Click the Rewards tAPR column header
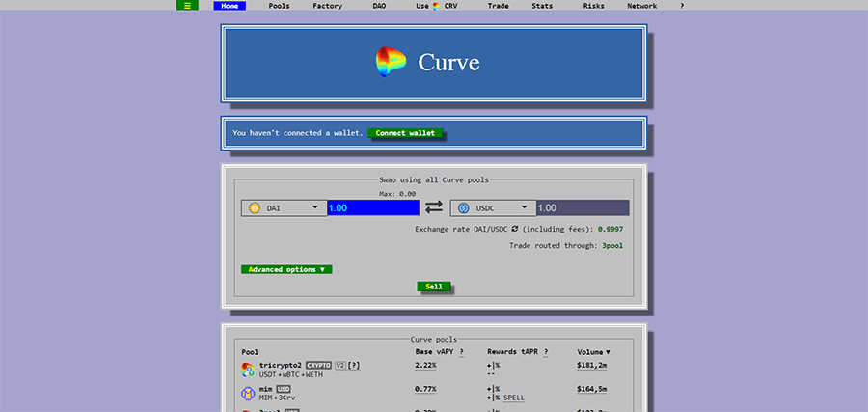The width and height of the screenshot is (868, 412). click(513, 352)
